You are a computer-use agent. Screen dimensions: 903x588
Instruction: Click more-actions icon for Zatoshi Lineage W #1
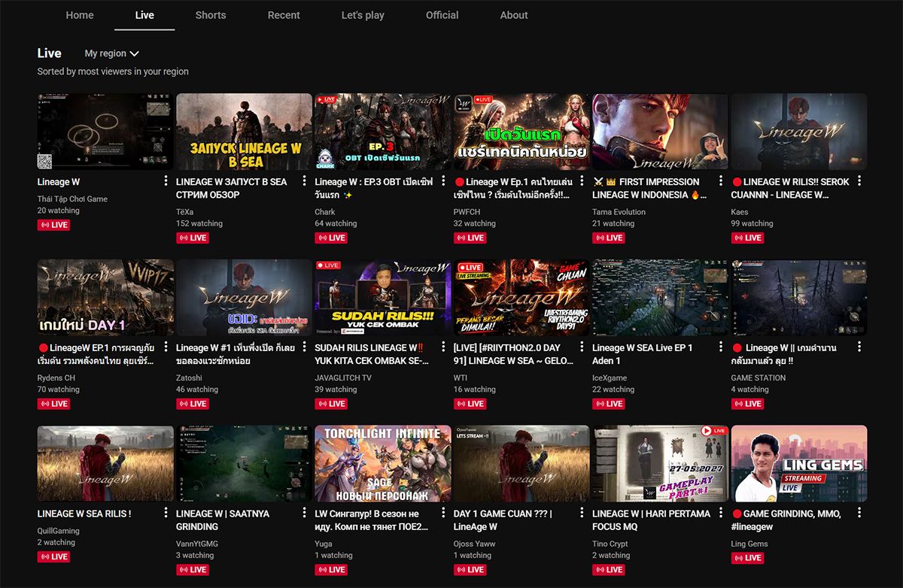(x=305, y=348)
